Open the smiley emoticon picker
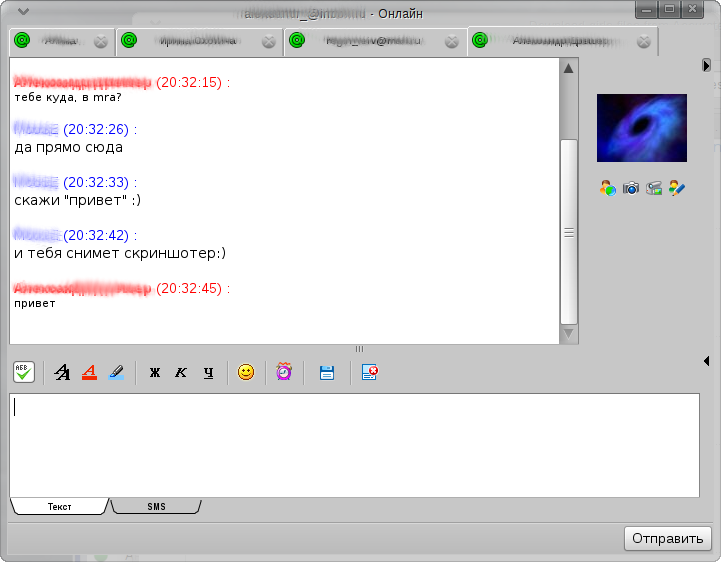Screen dimensions: 721x562 pyautogui.click(x=246, y=372)
